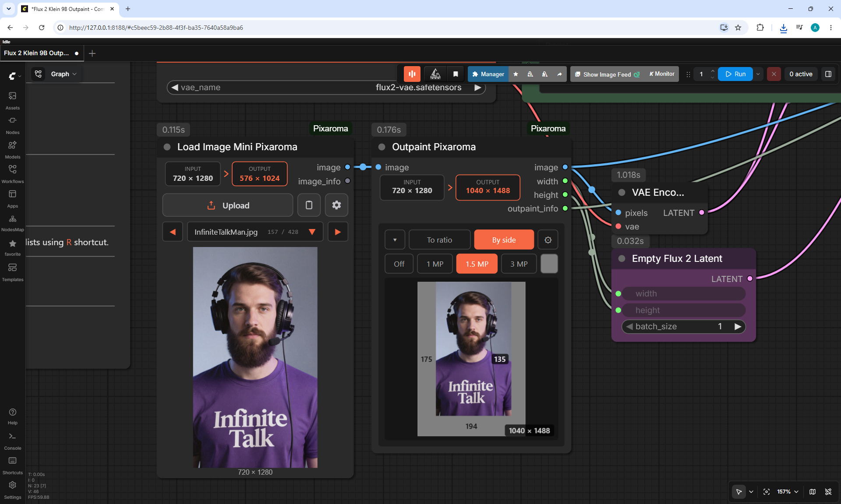Open the zoom level 157% dropdown

coord(788,492)
